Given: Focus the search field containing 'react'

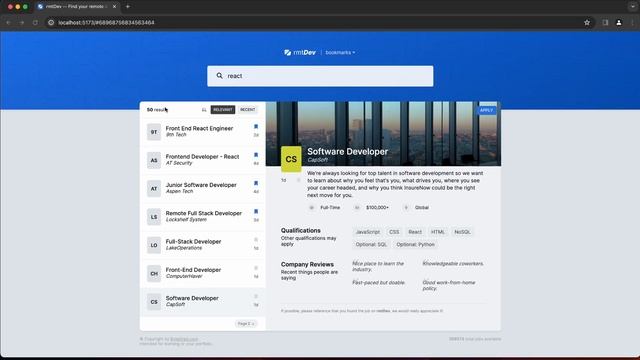Looking at the screenshot, I should click(x=320, y=76).
